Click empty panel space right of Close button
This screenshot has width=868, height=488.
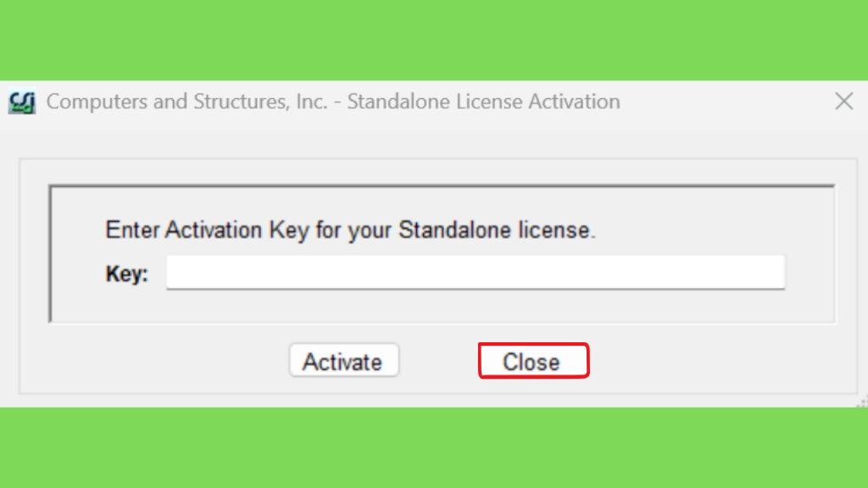click(720, 361)
